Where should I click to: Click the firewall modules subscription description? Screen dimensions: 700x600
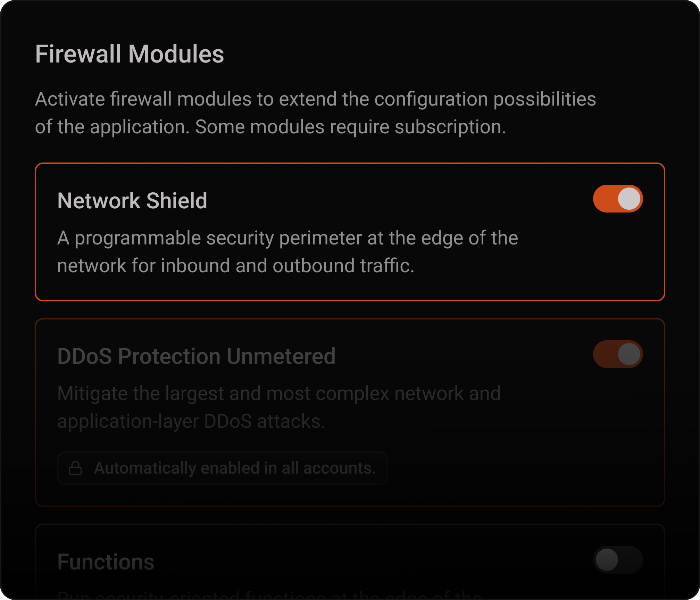316,113
